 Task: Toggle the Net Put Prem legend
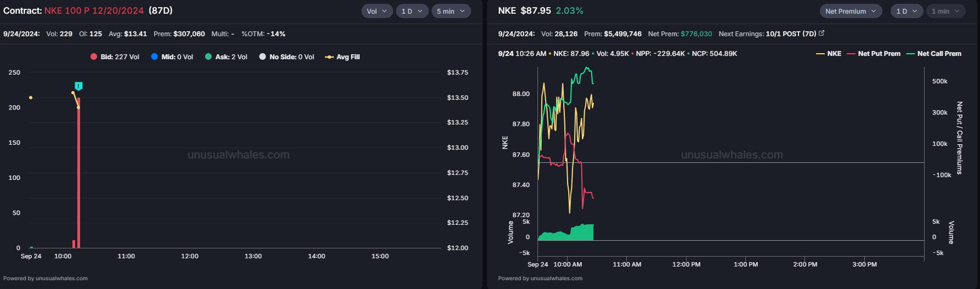(x=874, y=54)
